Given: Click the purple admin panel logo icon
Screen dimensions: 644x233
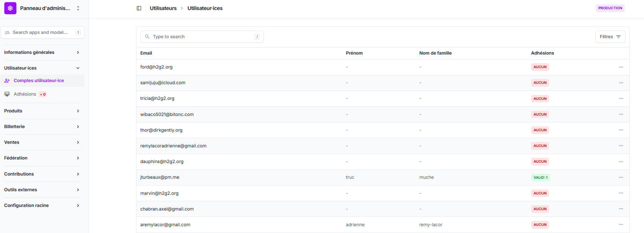Looking at the screenshot, I should click(x=10, y=8).
